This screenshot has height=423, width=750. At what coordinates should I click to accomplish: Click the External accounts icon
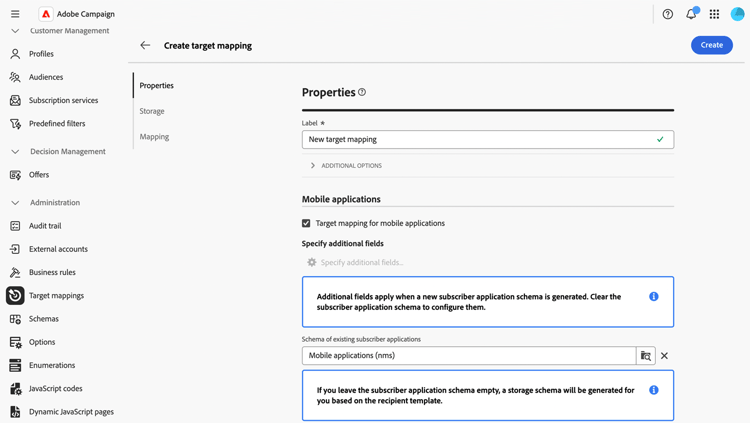(x=15, y=249)
